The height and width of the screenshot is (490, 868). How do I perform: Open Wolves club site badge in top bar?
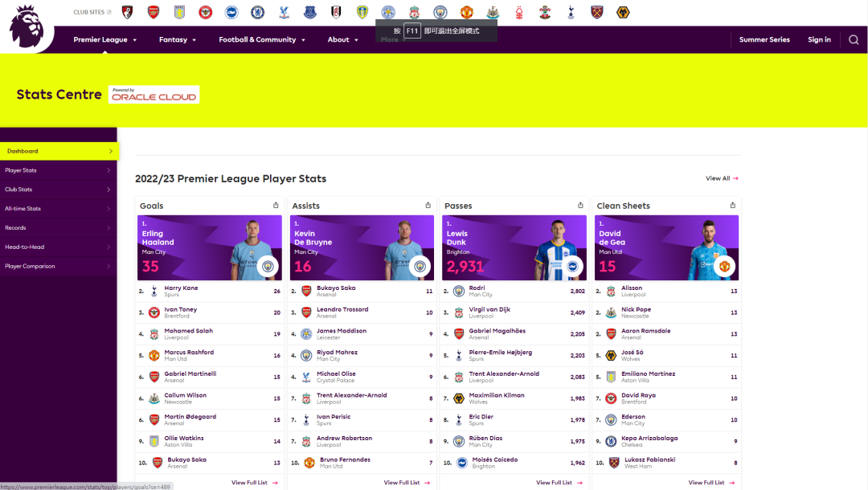point(623,12)
